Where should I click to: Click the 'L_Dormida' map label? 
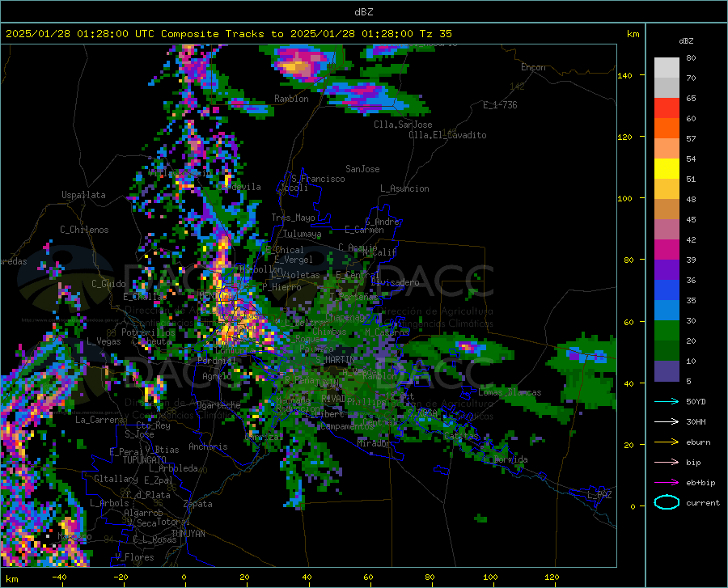[506, 459]
